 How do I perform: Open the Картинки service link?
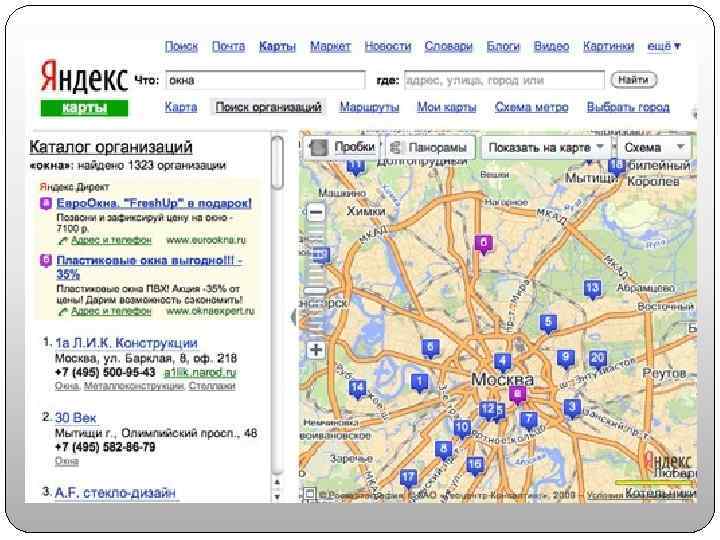tap(608, 46)
